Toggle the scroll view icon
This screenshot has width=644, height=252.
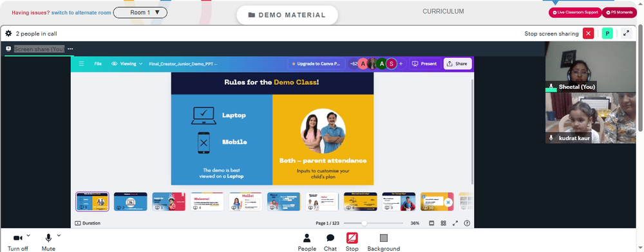(431, 223)
